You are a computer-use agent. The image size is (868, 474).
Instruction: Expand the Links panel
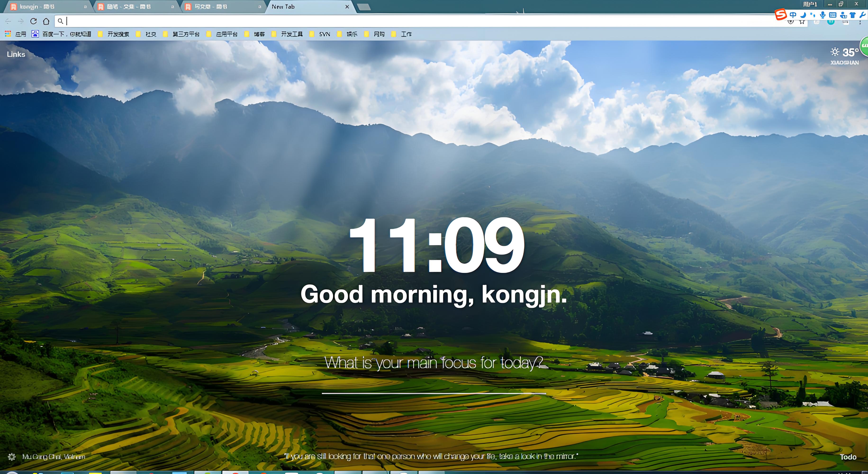[x=16, y=54]
